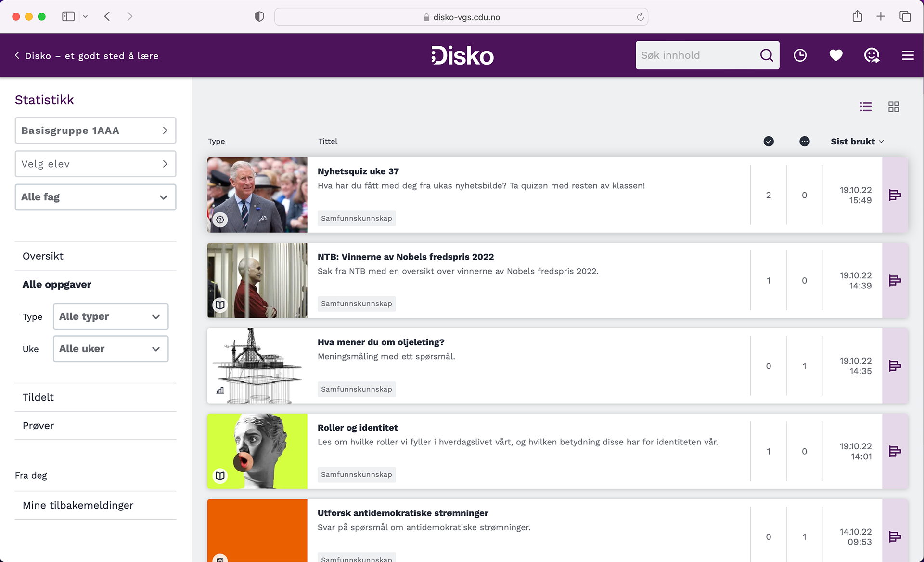Switch to grid view
This screenshot has height=562, width=924.
(x=894, y=106)
